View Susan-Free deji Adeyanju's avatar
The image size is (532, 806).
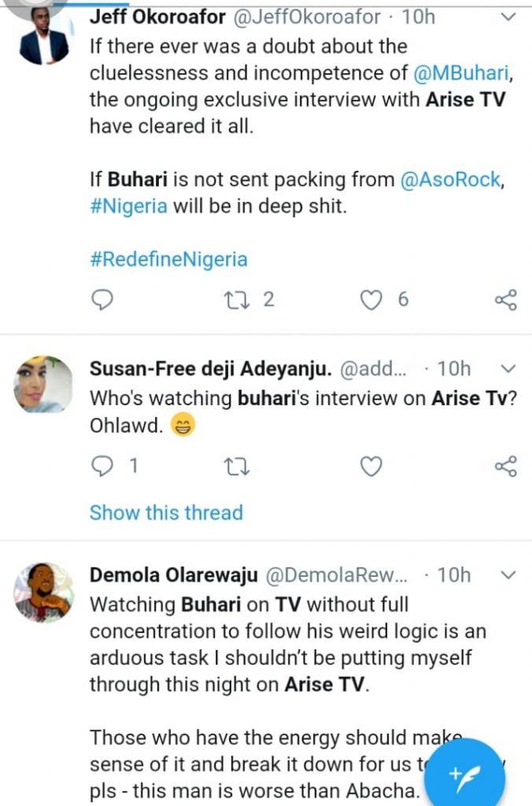(x=44, y=385)
